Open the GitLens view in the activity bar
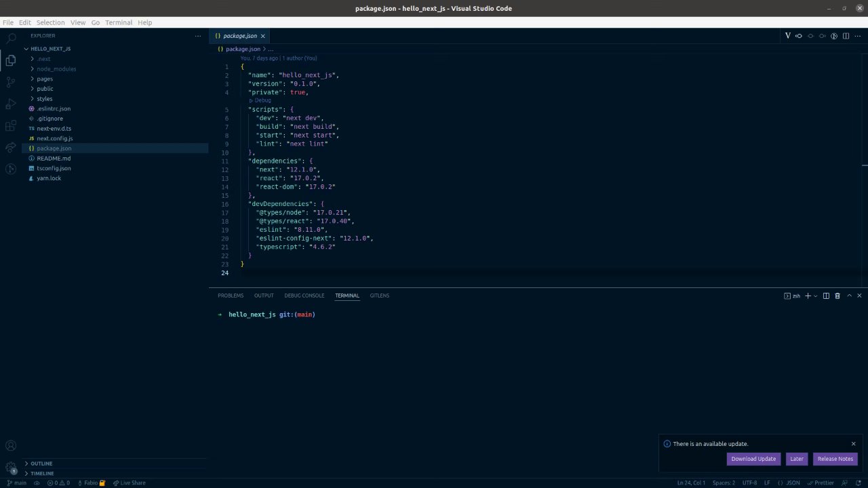Image resolution: width=868 pixels, height=488 pixels. (11, 169)
